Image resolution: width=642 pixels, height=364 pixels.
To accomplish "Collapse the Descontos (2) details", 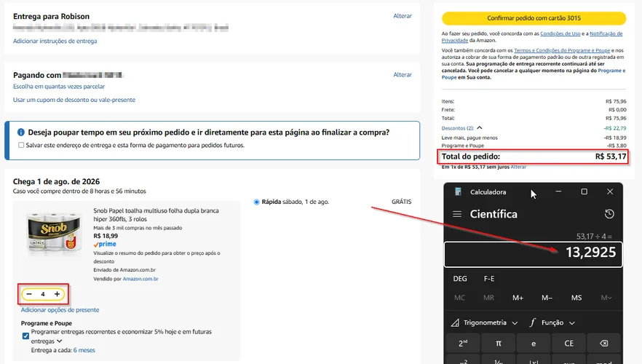I will 480,127.
